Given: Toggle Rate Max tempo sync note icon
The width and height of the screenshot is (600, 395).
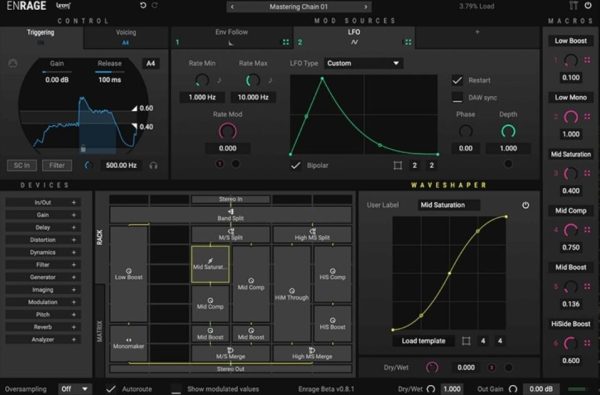Looking at the screenshot, I should pos(270,80).
